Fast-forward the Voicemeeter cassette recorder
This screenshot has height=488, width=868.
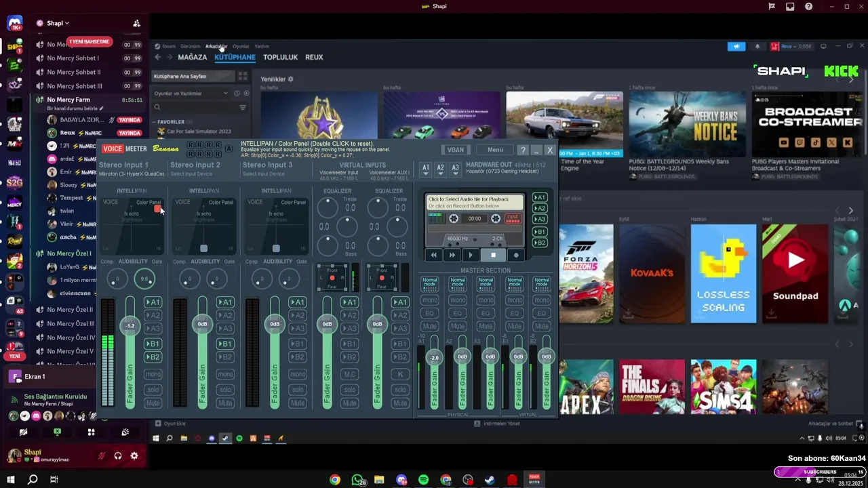[452, 255]
